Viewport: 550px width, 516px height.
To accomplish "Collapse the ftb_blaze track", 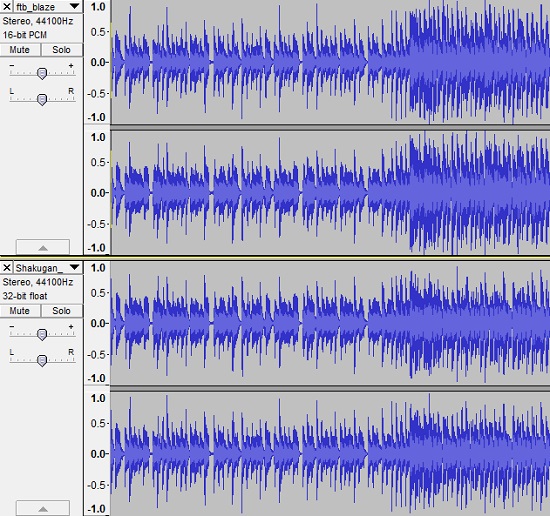I will pos(43,247).
